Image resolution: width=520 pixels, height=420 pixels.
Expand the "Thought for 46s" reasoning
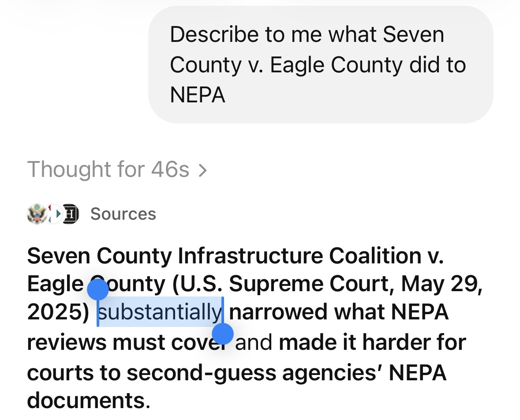point(108,169)
